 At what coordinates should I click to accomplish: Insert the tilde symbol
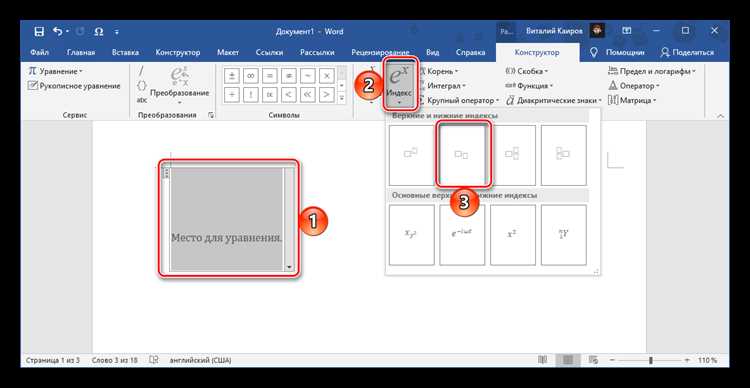(307, 76)
